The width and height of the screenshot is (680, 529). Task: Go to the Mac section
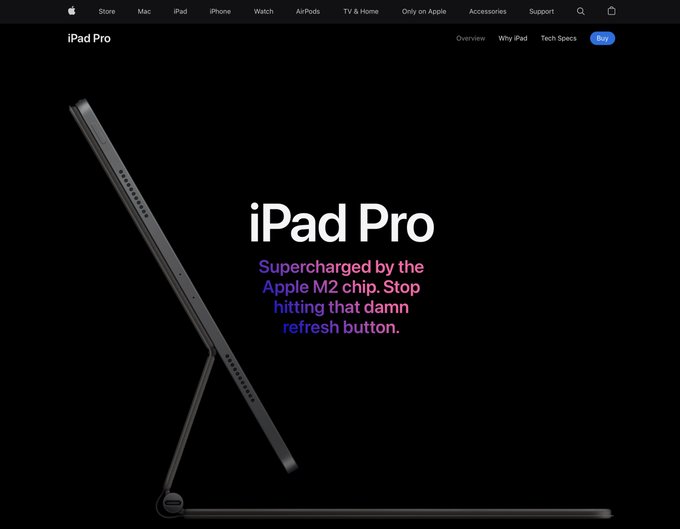click(x=144, y=11)
